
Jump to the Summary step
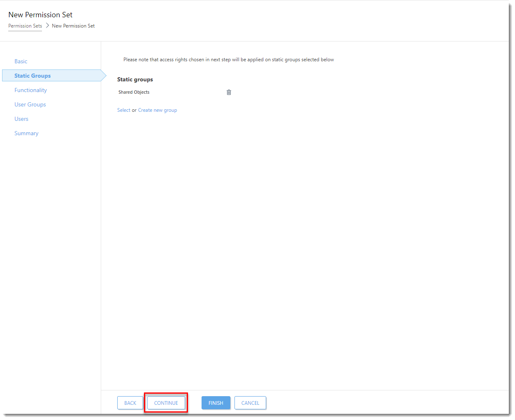26,133
